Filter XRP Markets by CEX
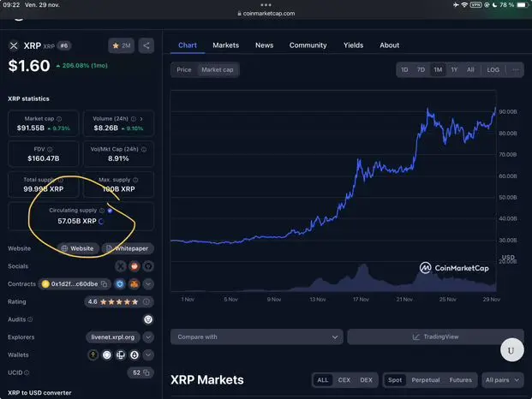The image size is (532, 399). [344, 380]
